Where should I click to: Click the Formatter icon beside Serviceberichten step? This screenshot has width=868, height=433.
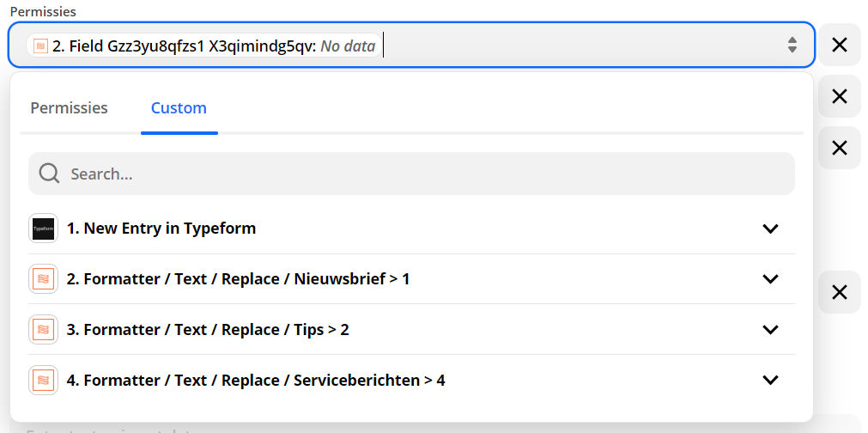[43, 380]
